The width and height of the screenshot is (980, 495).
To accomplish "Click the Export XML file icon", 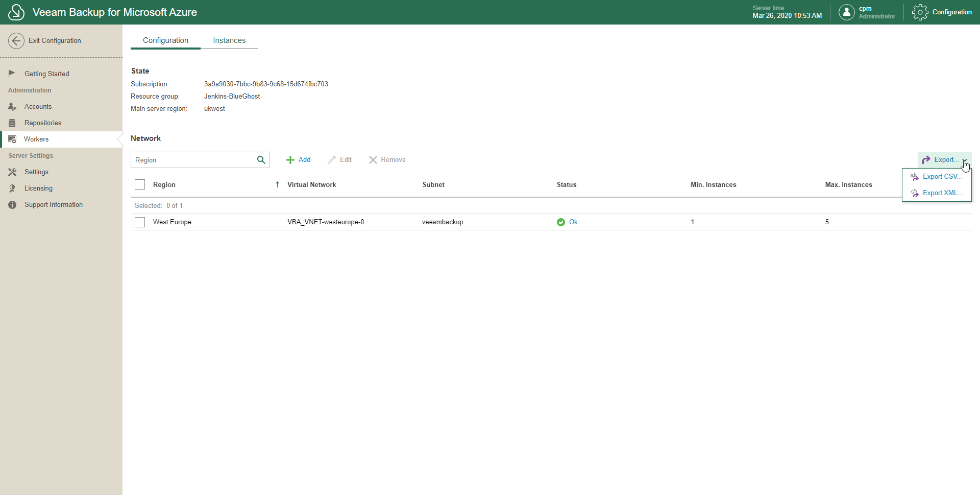I will click(915, 193).
